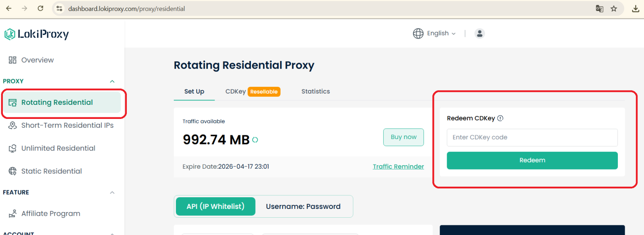This screenshot has height=235, width=644.
Task: Click the refresh traffic icon beside 992.74 MB
Action: (x=255, y=140)
